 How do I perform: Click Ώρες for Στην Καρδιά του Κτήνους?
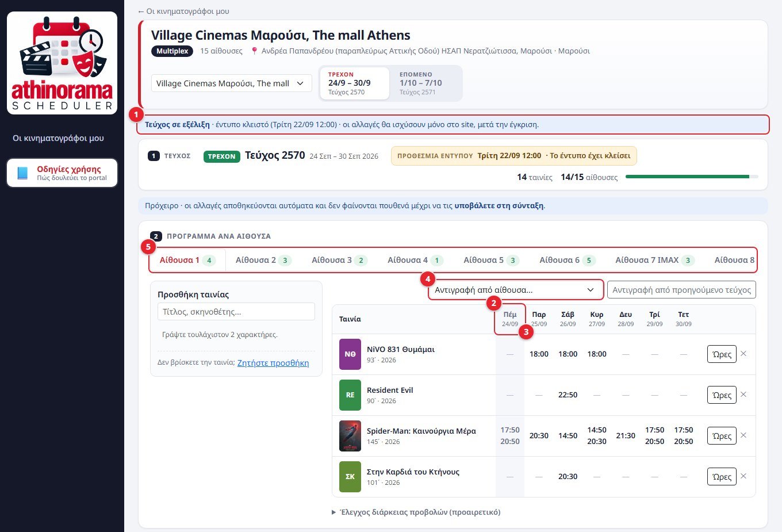[722, 477]
